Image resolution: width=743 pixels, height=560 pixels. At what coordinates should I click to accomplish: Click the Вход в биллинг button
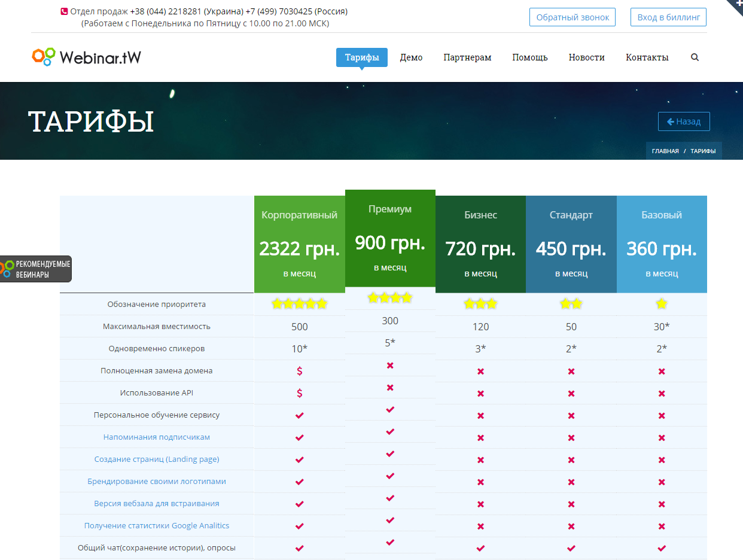point(668,17)
